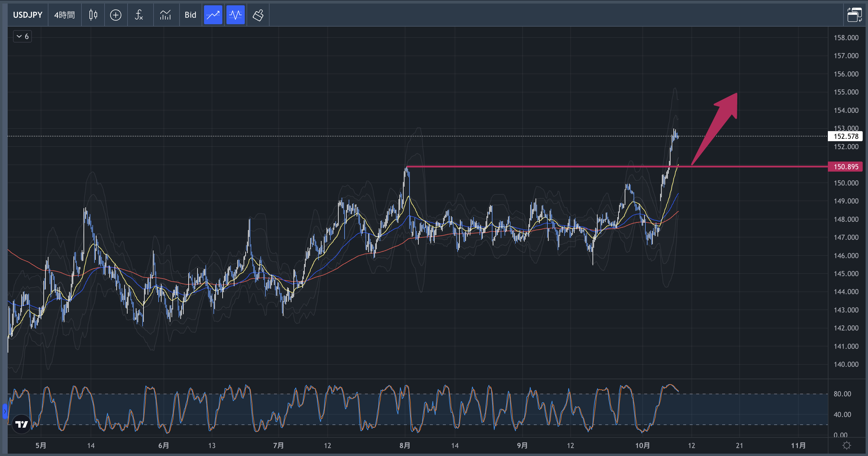The image size is (868, 456).
Task: Toggle the highlighted trend line display button
Action: click(213, 15)
